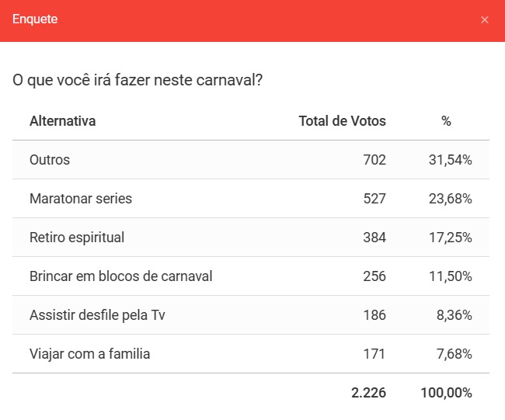Click the 186 votes cell
Viewport: 505px width, 420px height.
374,315
